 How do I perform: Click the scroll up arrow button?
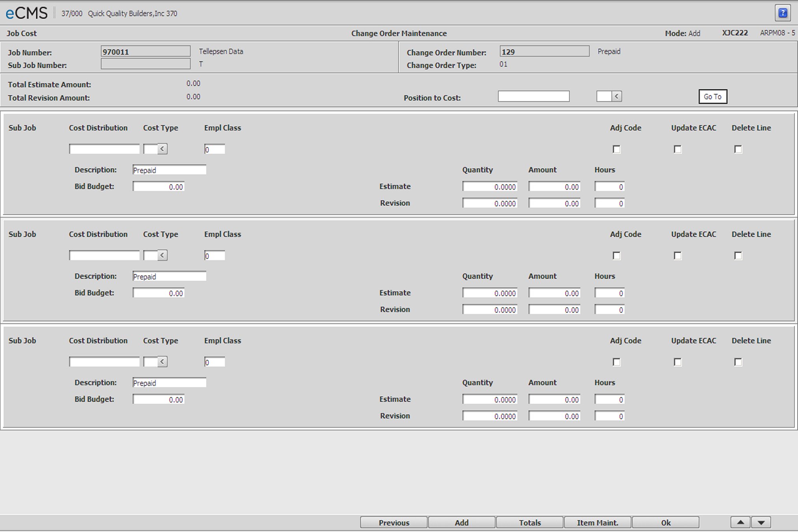tap(740, 523)
